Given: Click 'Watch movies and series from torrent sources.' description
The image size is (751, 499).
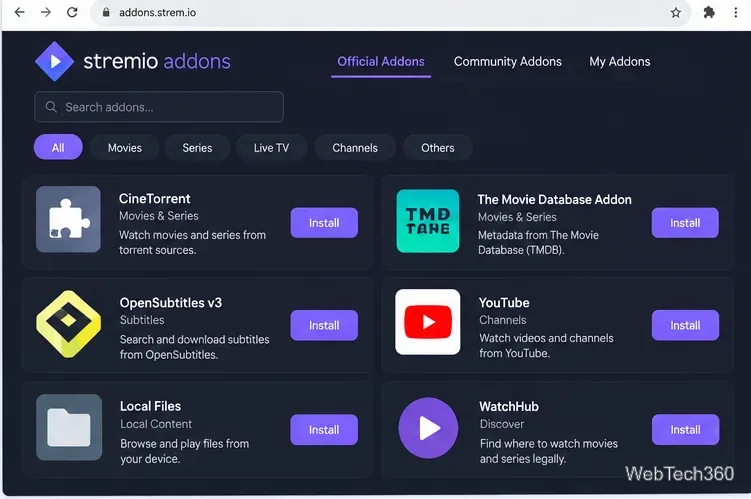Looking at the screenshot, I should pos(193,242).
